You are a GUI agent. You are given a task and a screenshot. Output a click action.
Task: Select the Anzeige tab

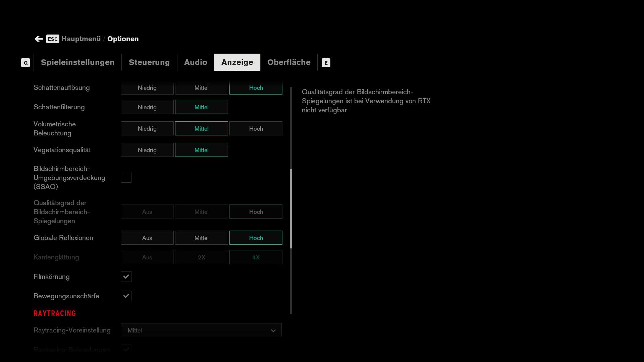[x=237, y=62]
